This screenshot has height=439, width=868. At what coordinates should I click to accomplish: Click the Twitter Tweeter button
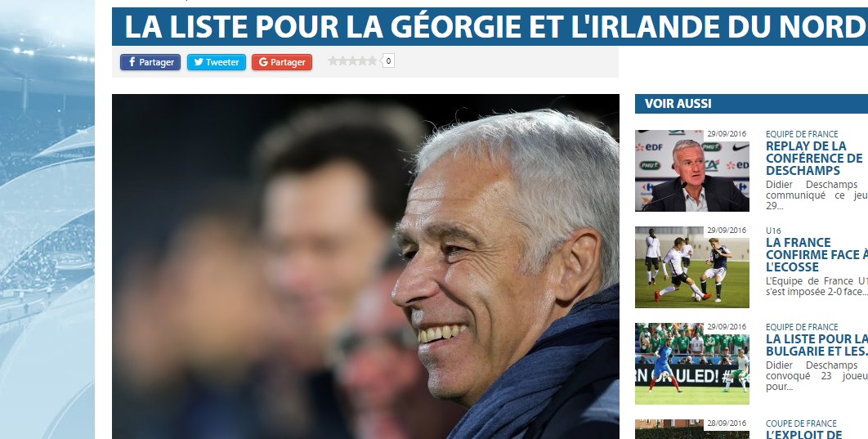point(217,62)
